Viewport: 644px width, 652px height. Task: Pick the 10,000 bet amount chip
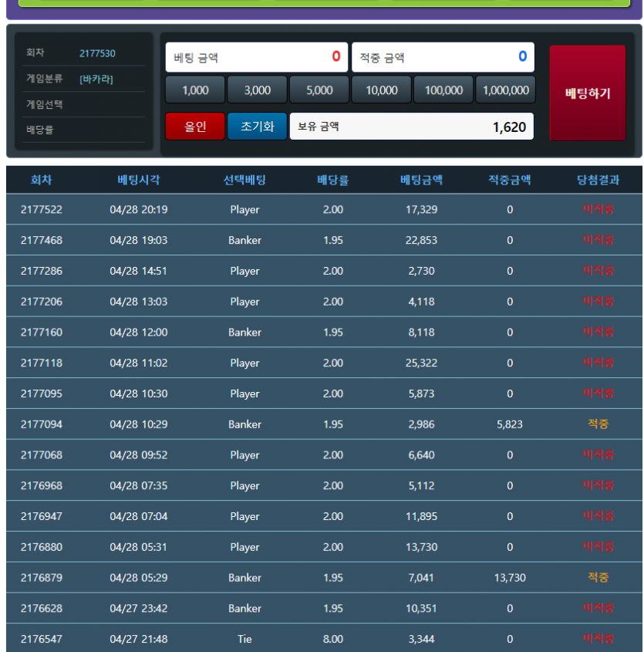pyautogui.click(x=382, y=90)
